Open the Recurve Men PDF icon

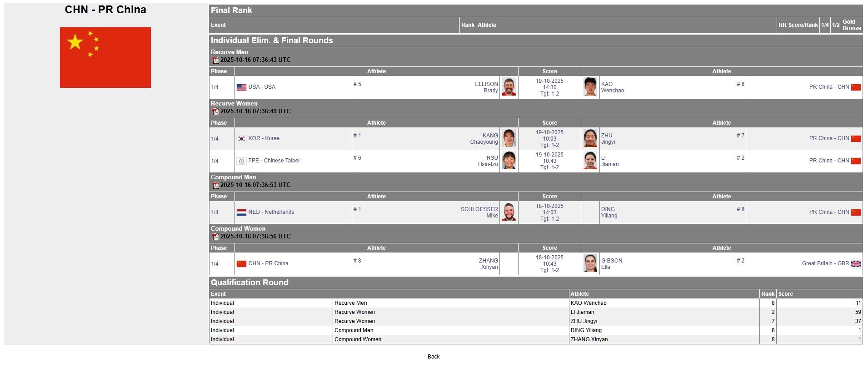215,60
